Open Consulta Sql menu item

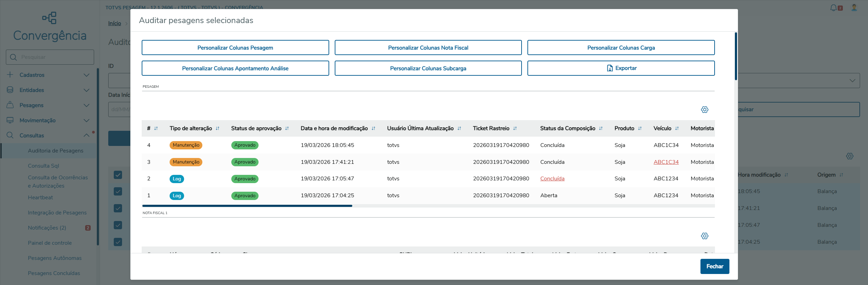pos(43,166)
